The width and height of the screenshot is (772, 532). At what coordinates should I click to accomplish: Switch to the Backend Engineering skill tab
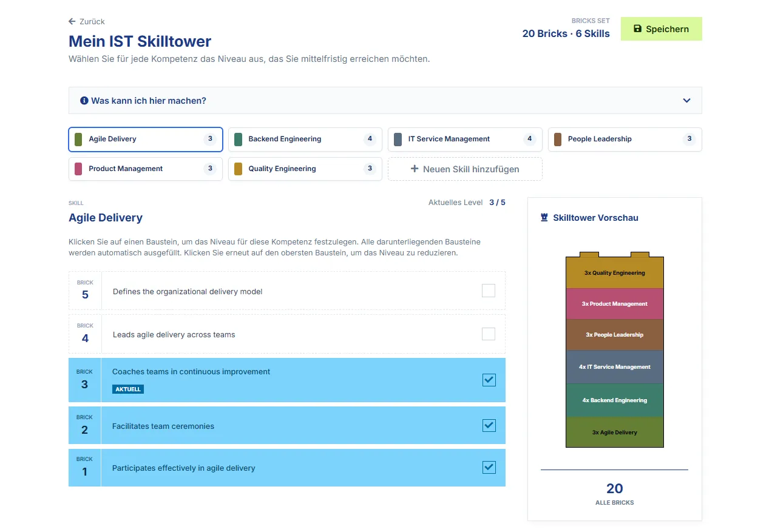305,139
